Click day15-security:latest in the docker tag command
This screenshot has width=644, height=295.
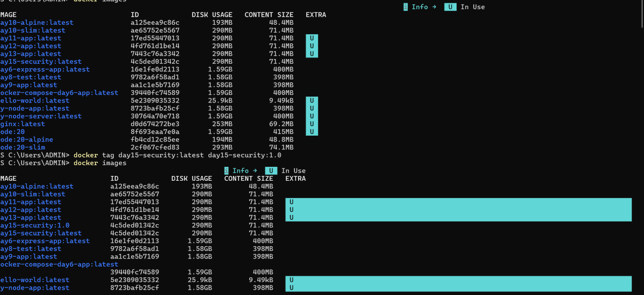(x=161, y=156)
